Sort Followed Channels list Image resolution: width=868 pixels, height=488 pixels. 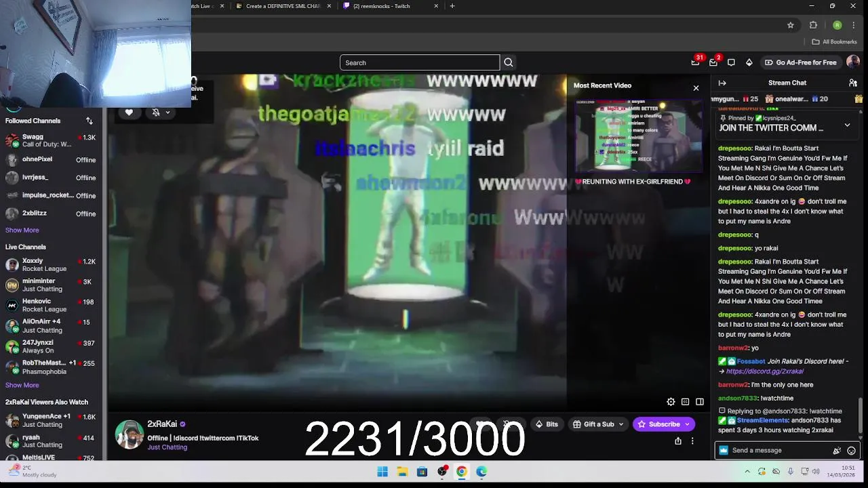coord(89,121)
